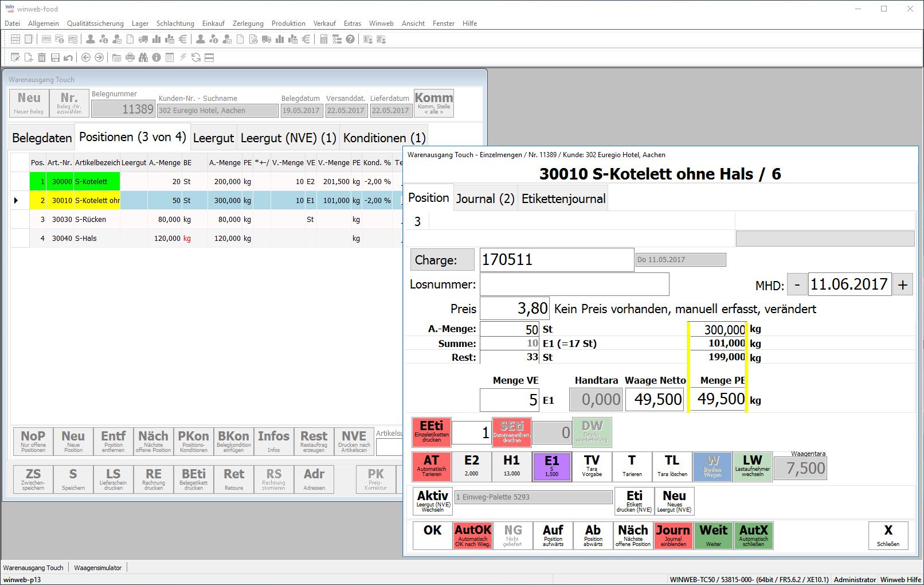Click Neu new Leergut (NVE) button
Screen dimensions: 924x585
tap(675, 501)
